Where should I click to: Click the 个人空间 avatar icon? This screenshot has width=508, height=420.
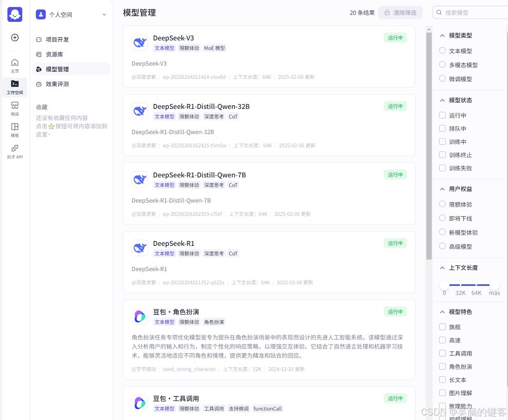(x=41, y=14)
